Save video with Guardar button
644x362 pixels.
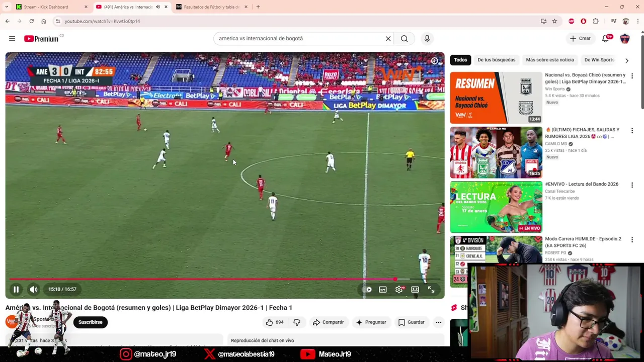click(412, 322)
